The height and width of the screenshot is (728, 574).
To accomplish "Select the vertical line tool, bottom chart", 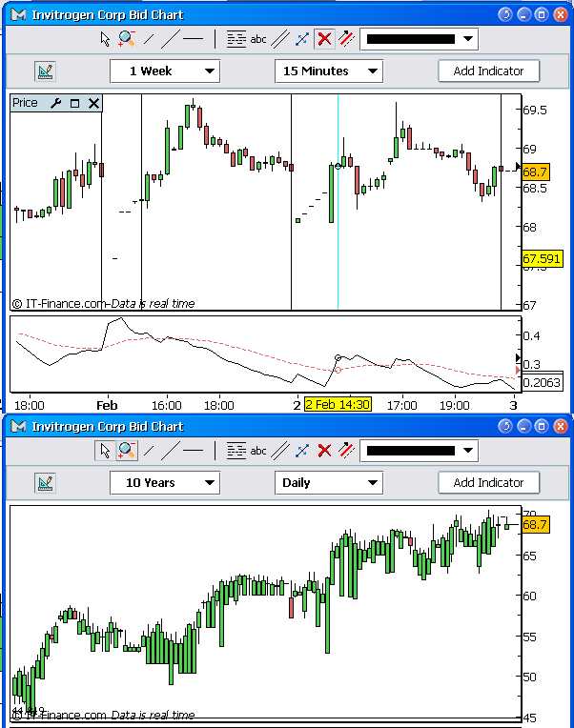I will 215,451.
